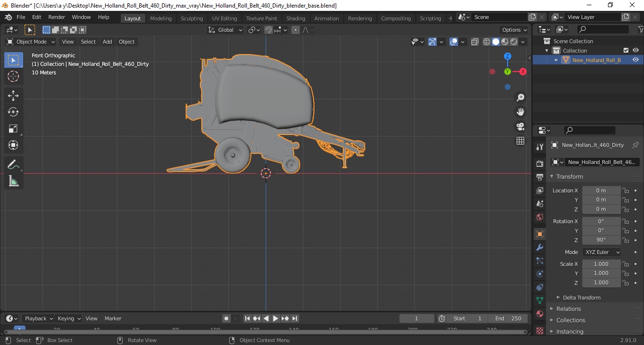Click Options button in viewport header

pyautogui.click(x=514, y=30)
